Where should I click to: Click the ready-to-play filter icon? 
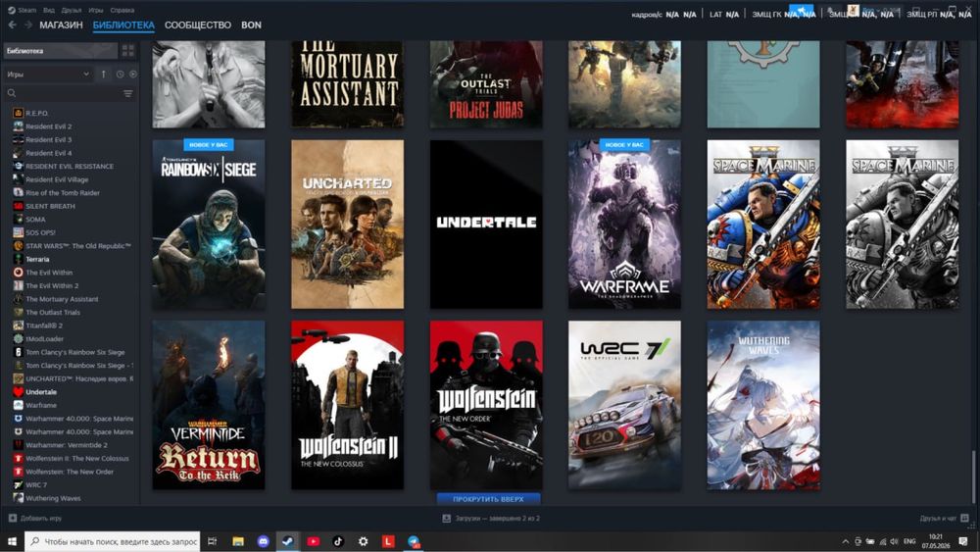(x=133, y=74)
